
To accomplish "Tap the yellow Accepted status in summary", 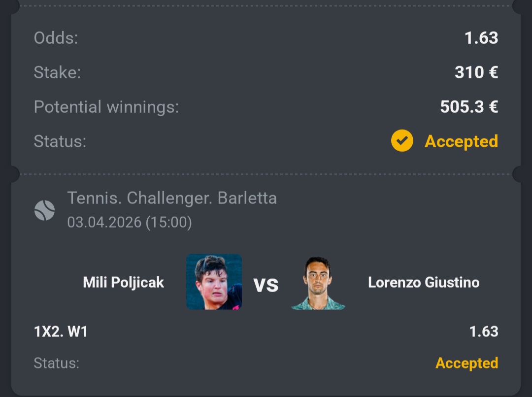I will tap(461, 141).
